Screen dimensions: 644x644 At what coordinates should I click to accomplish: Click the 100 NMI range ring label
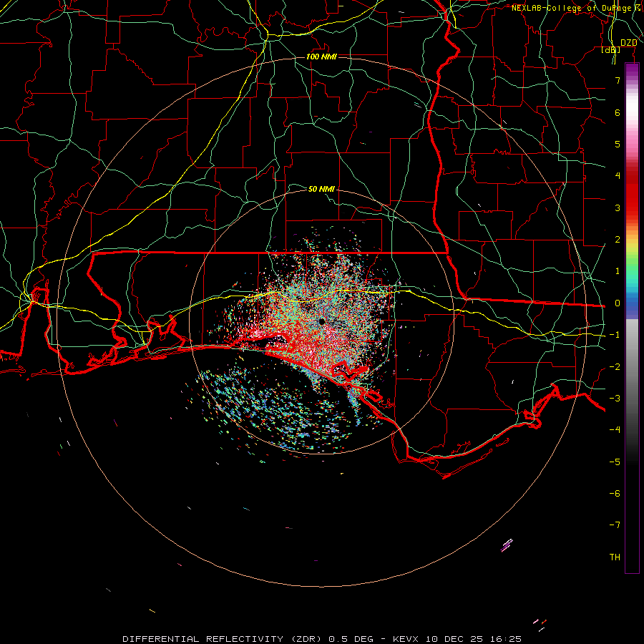[x=321, y=57]
